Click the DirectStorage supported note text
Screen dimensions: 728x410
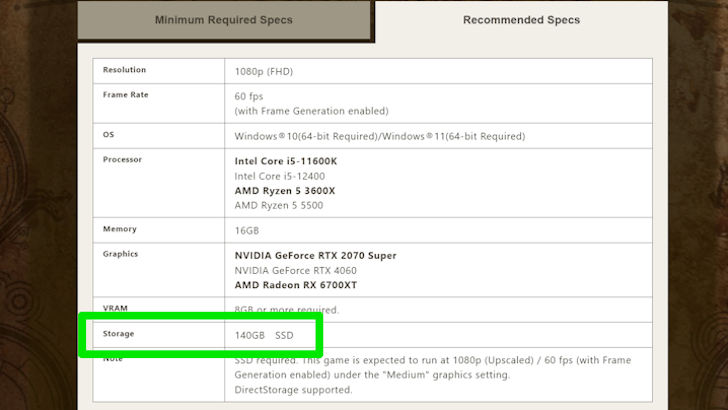(293, 390)
